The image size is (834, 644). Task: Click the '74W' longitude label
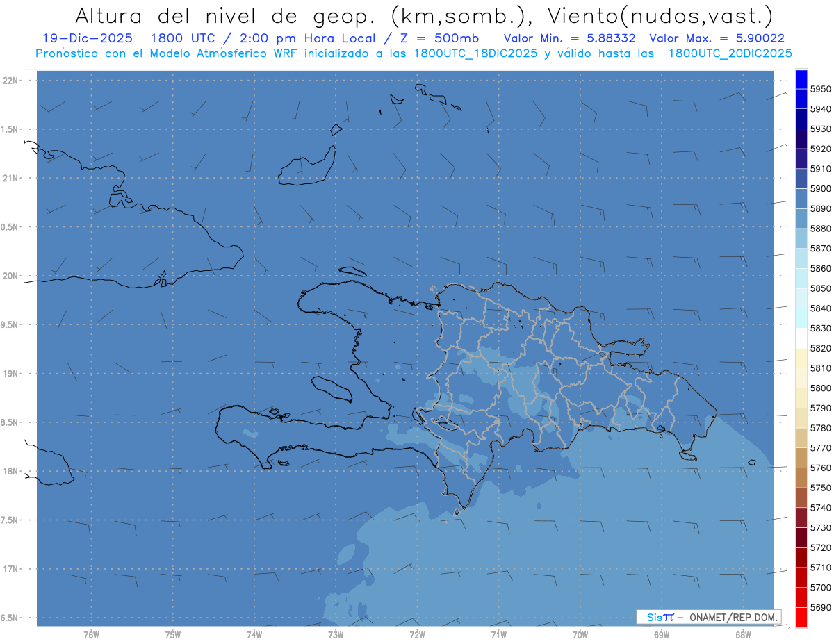[x=254, y=635]
